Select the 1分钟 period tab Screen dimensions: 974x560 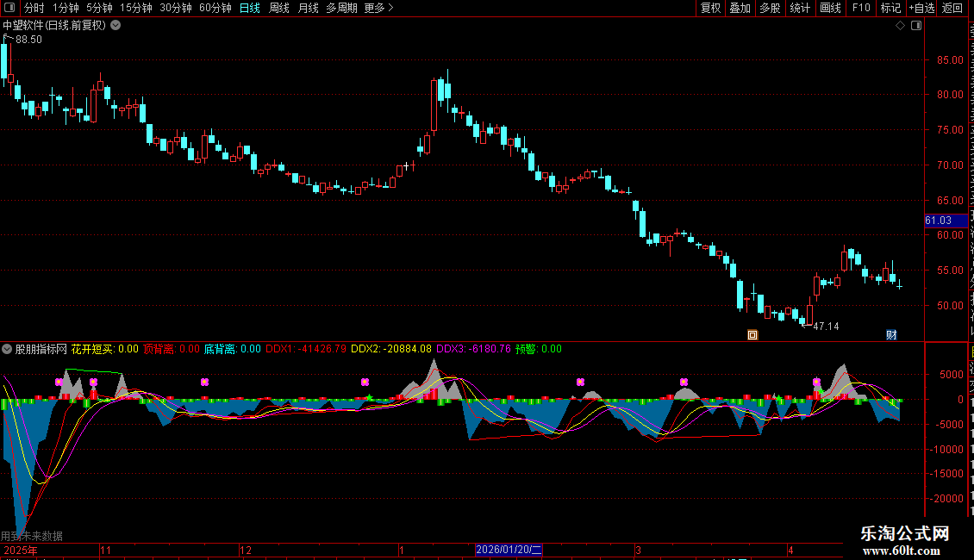[x=66, y=8]
